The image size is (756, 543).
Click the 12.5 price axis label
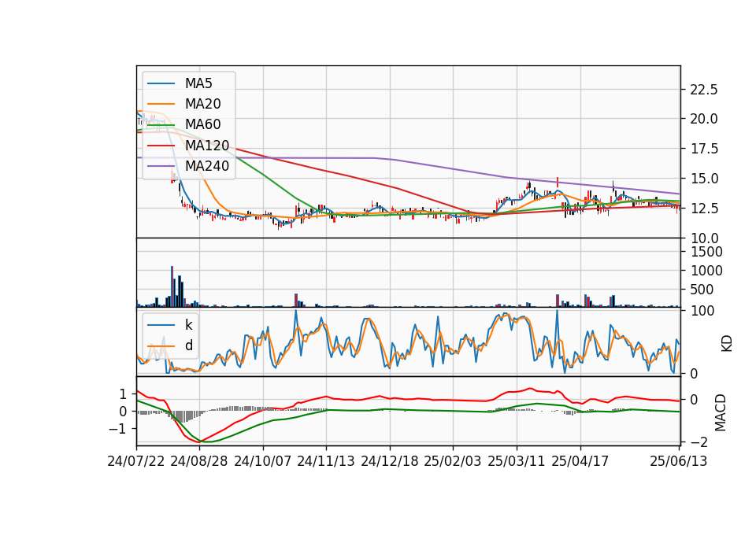(704, 209)
